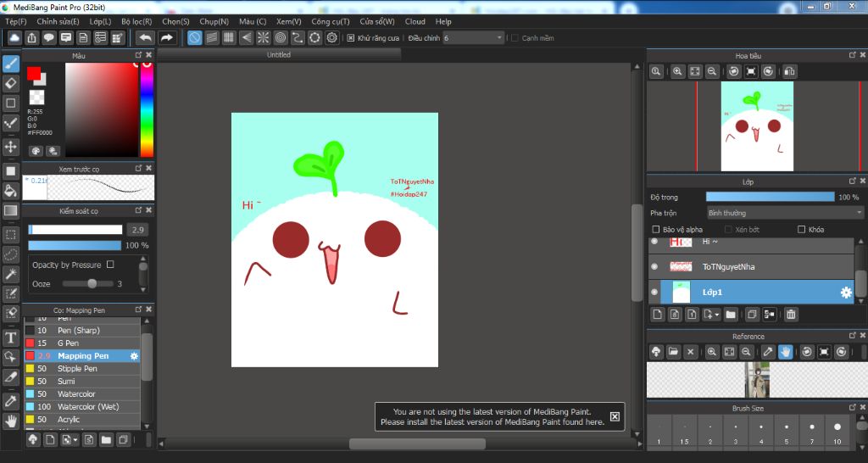Undock the Lớp layer panel
The width and height of the screenshot is (868, 463).
[x=853, y=181]
